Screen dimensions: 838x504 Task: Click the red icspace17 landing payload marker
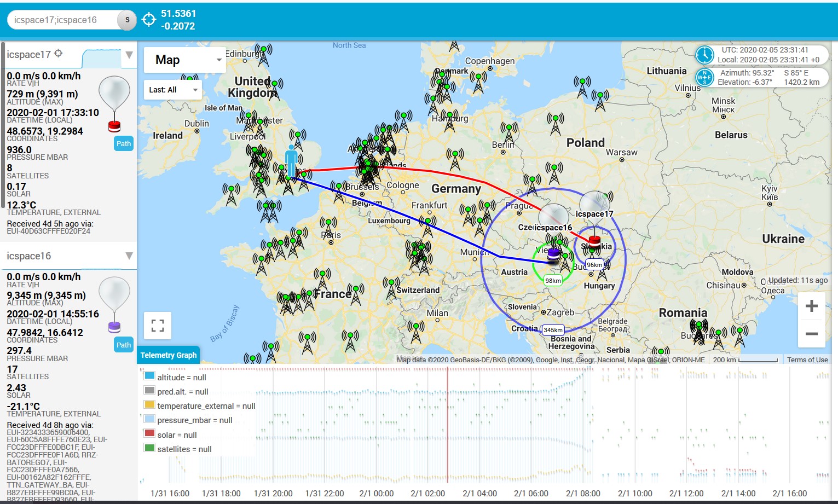pos(594,240)
